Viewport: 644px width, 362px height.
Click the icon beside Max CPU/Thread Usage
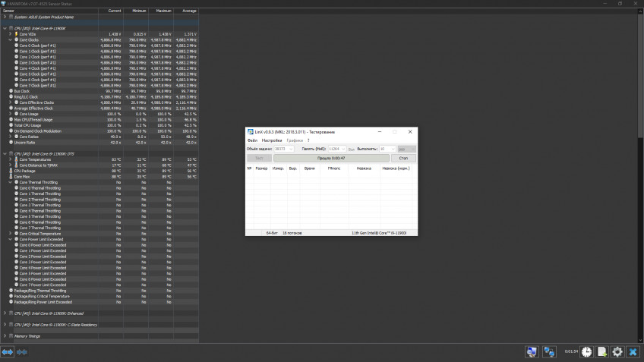pyautogui.click(x=11, y=119)
